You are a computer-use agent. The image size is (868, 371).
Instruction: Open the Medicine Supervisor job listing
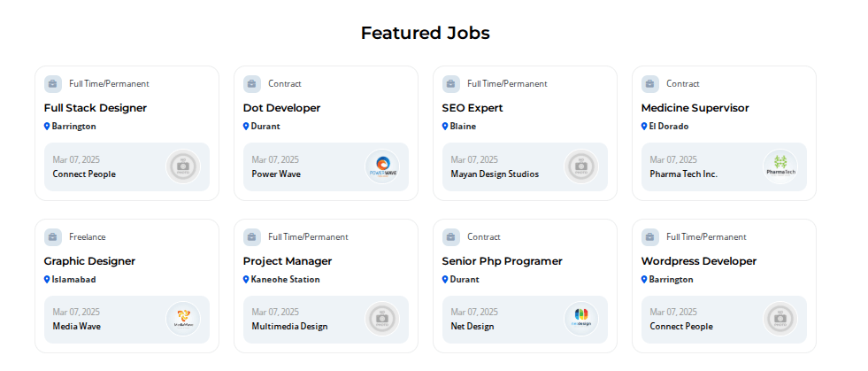click(695, 108)
